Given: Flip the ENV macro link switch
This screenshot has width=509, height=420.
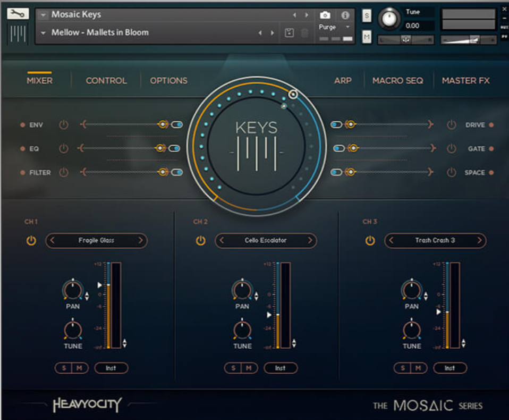Looking at the screenshot, I should click(x=177, y=124).
